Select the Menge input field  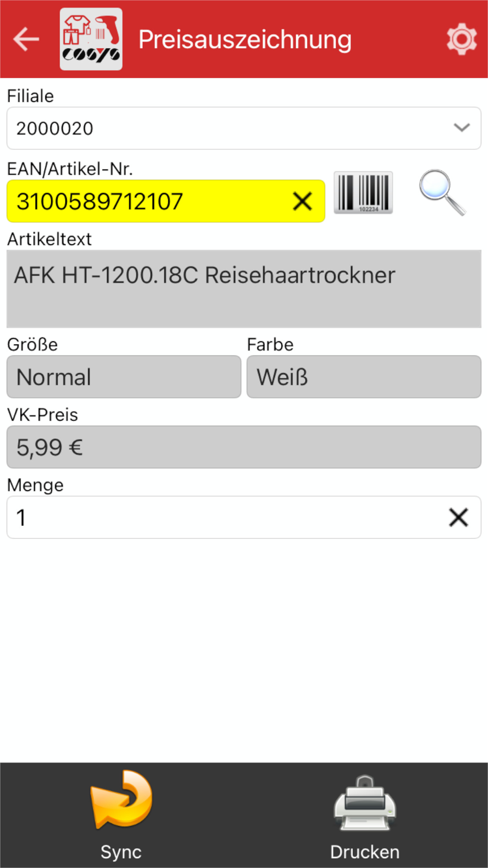[244, 517]
